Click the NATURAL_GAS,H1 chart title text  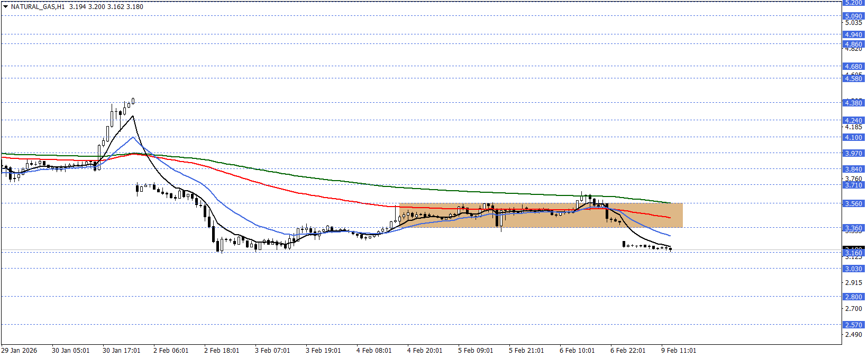[x=38, y=7]
